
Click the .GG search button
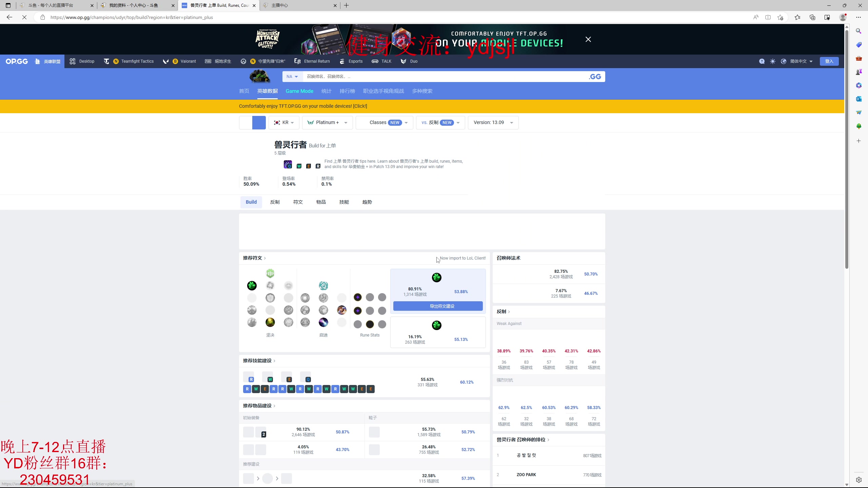[x=595, y=77]
